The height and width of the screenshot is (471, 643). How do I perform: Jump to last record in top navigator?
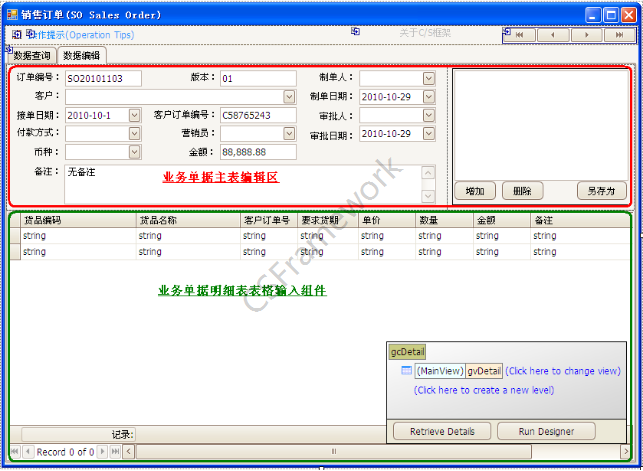click(620, 35)
